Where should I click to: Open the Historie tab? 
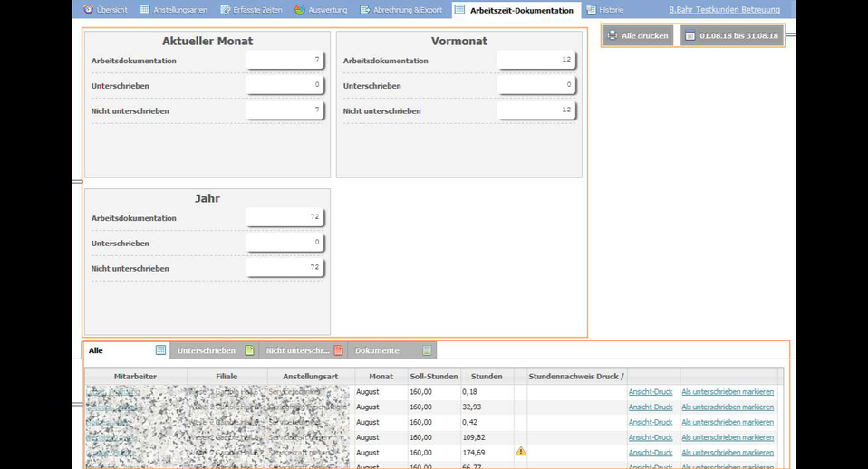605,9
